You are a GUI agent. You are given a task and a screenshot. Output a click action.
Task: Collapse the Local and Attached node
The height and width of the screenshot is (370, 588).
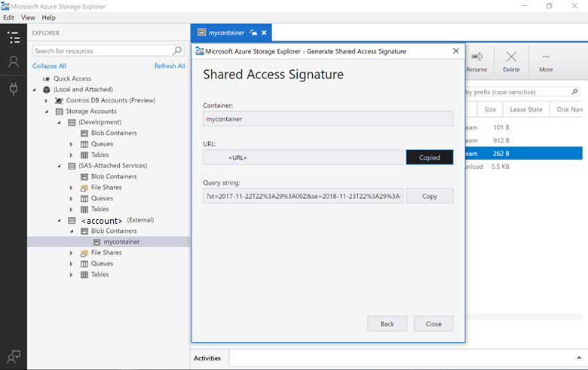(34, 90)
